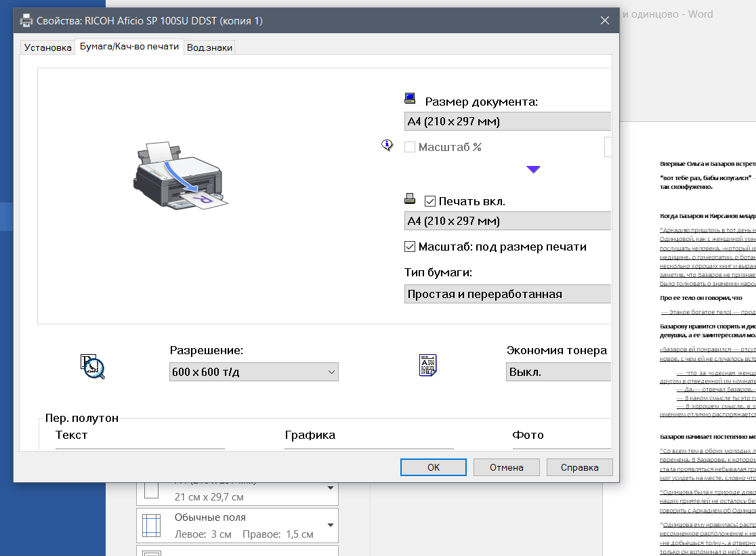Image resolution: width=756 pixels, height=556 pixels.
Task: Open the Тип бумаги dropdown
Action: 507,294
